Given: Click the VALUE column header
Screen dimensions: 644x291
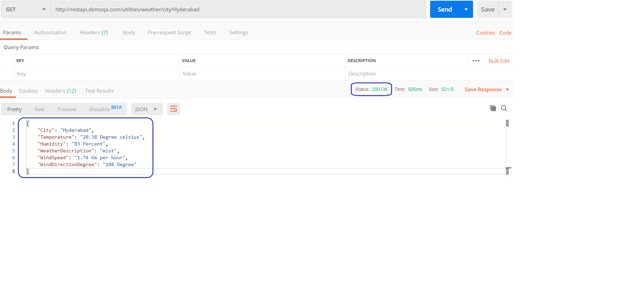Looking at the screenshot, I should 189,61.
